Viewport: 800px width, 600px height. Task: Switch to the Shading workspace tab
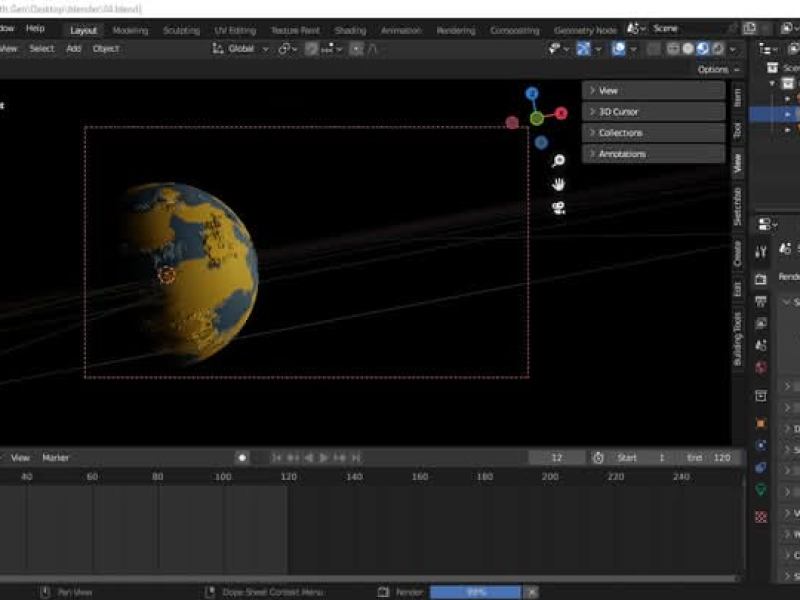(350, 31)
